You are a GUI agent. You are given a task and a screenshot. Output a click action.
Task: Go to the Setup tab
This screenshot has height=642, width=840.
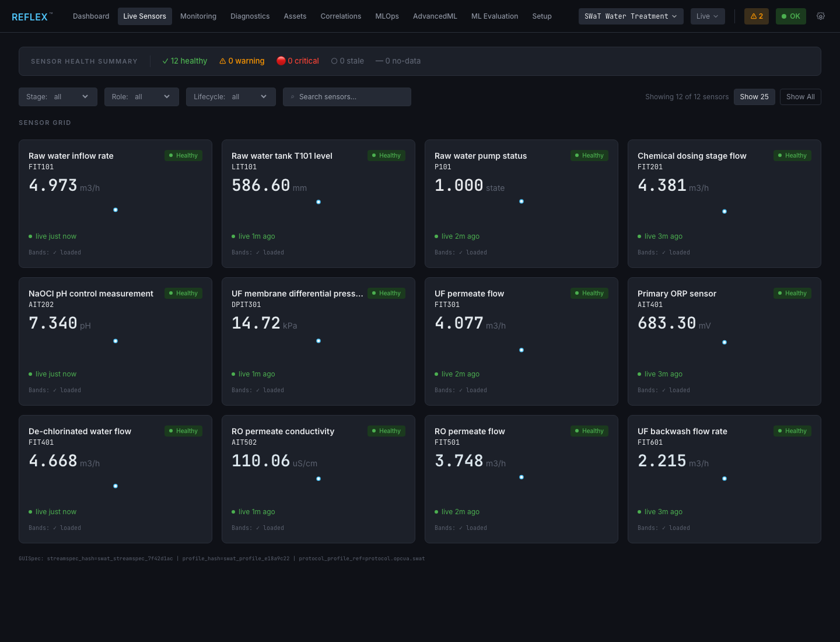click(x=542, y=16)
